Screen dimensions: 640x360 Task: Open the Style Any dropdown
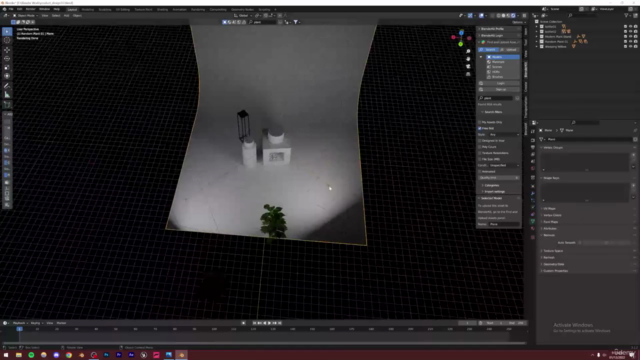504,134
